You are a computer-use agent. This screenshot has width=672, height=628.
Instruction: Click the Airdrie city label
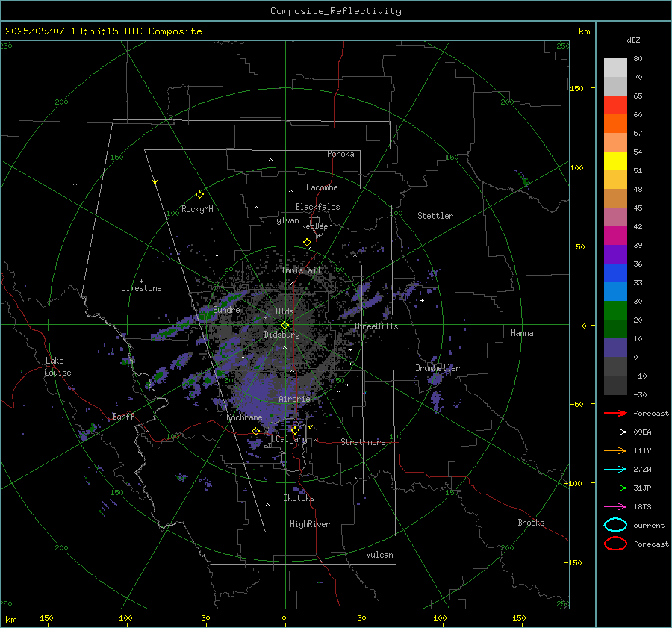click(x=294, y=399)
